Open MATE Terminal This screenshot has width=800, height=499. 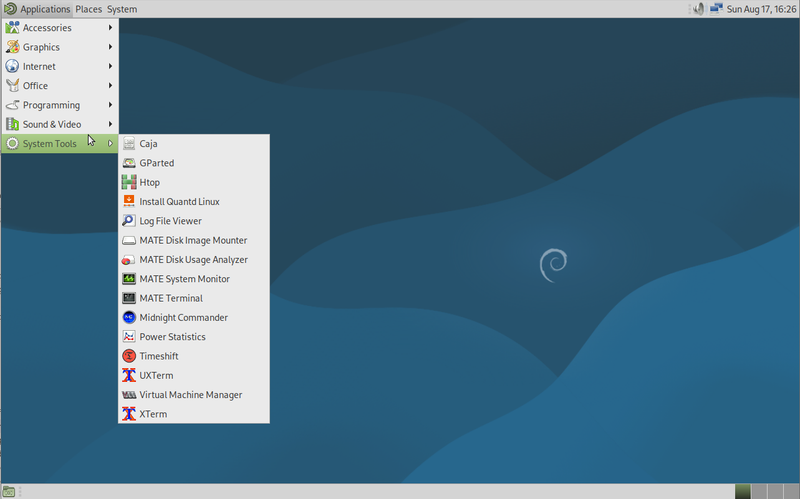pyautogui.click(x=194, y=298)
